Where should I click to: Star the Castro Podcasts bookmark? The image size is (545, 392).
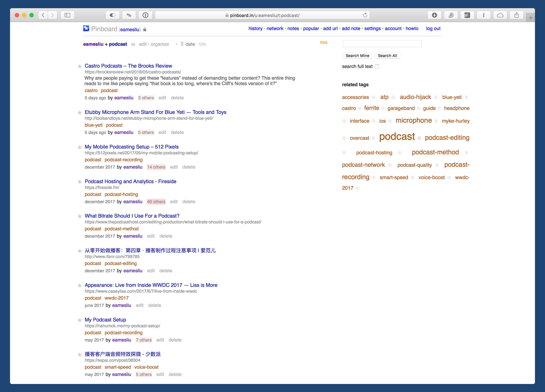[79, 66]
